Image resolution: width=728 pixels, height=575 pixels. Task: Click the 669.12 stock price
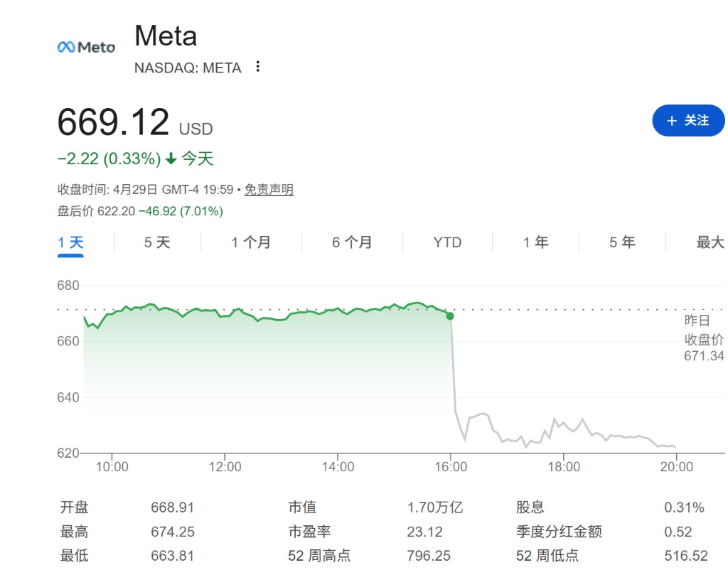[113, 122]
